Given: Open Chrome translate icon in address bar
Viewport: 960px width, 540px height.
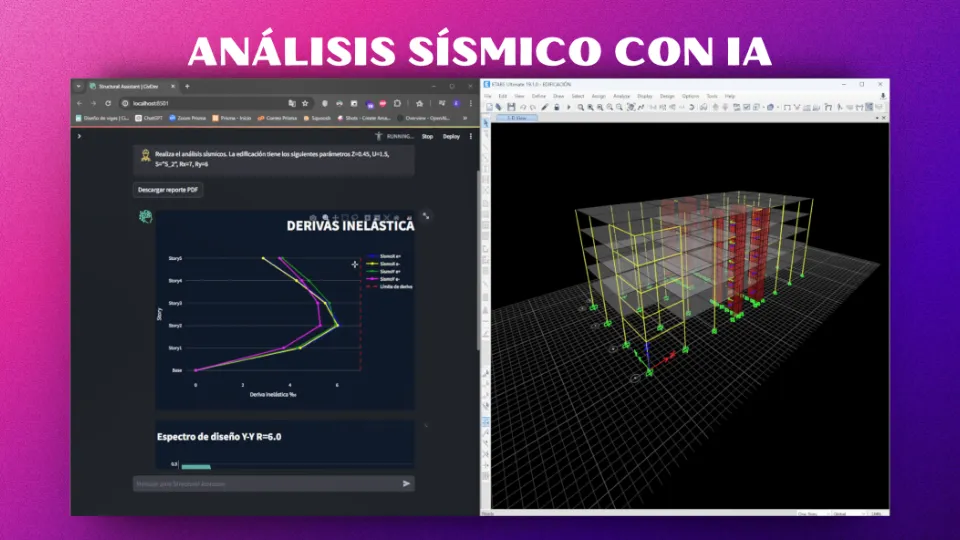Looking at the screenshot, I should point(292,103).
